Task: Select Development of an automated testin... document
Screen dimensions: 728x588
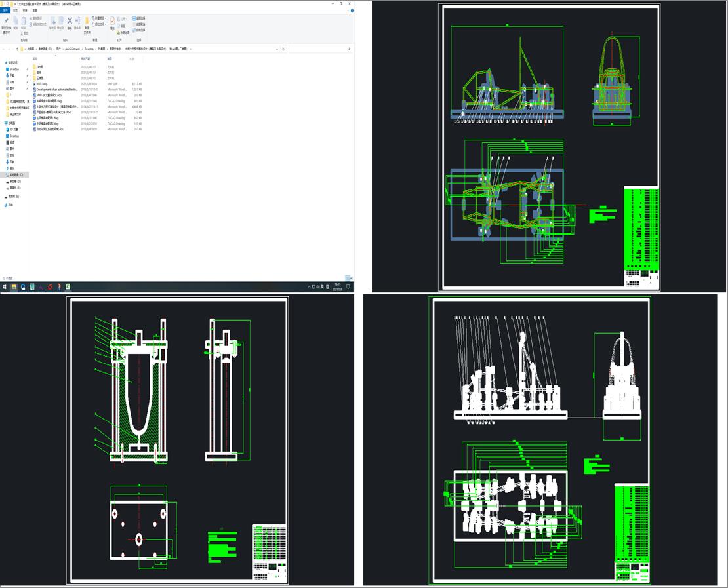Action: 56,90
